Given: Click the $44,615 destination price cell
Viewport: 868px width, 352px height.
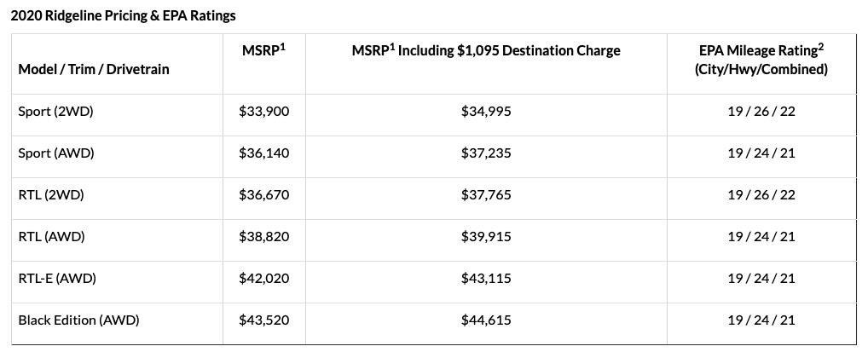Looking at the screenshot, I should pyautogui.click(x=486, y=320).
